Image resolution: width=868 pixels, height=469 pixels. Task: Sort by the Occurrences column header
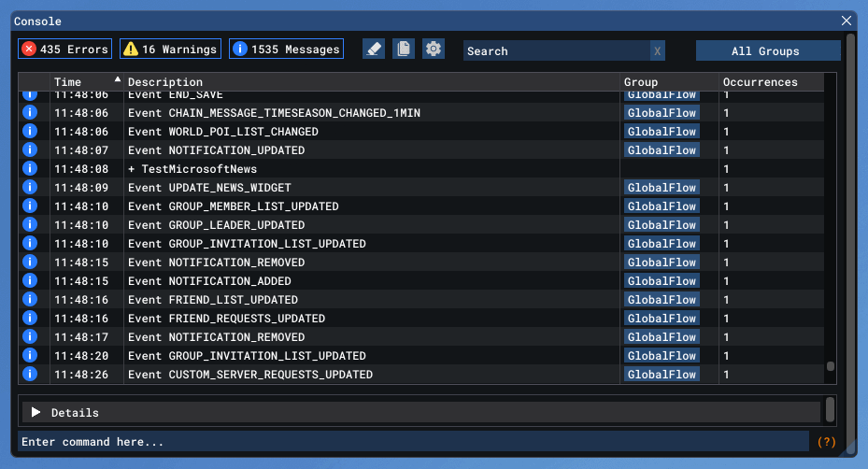tap(771, 82)
